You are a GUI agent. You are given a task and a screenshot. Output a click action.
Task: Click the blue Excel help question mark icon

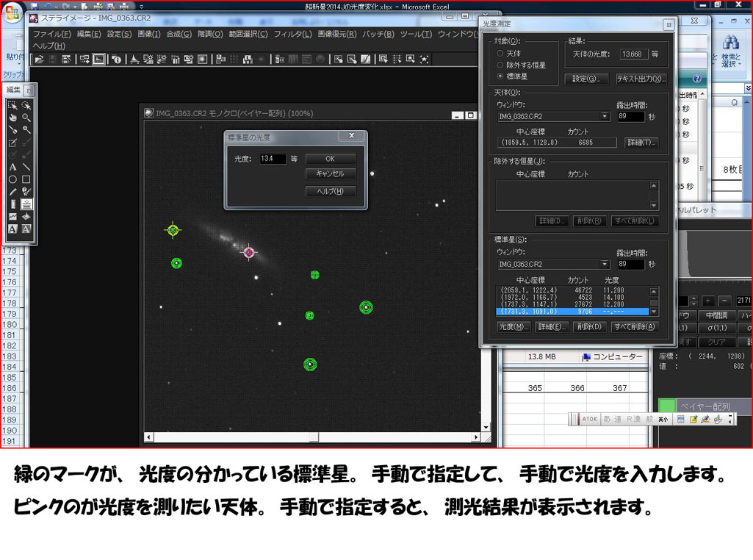pyautogui.click(x=697, y=79)
